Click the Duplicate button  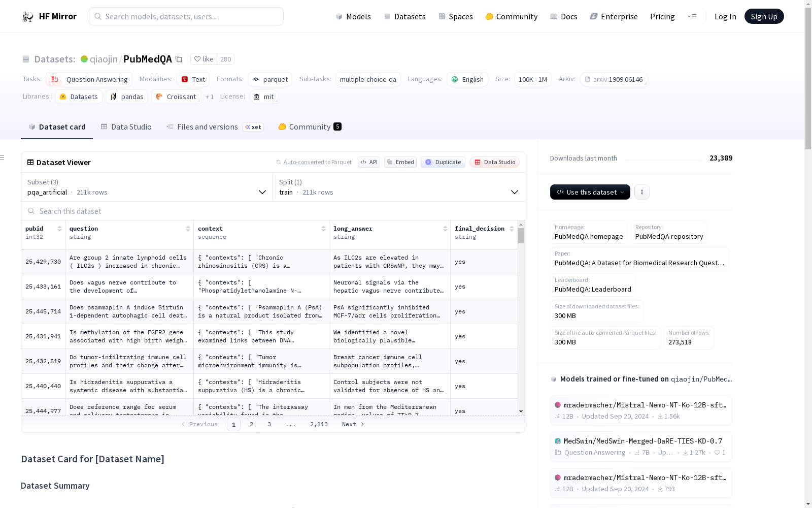[x=443, y=163]
